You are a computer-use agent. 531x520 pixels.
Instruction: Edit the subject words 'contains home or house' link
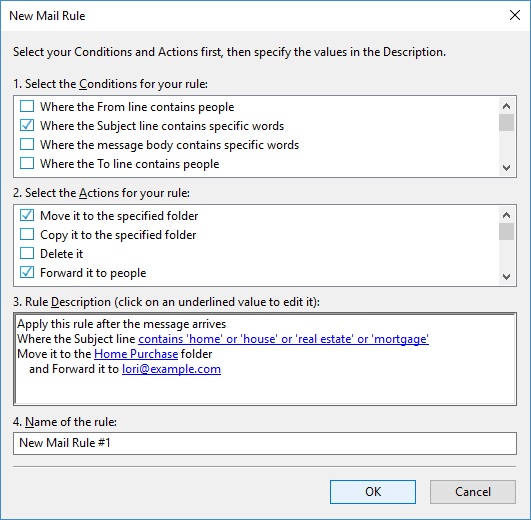[x=283, y=339]
